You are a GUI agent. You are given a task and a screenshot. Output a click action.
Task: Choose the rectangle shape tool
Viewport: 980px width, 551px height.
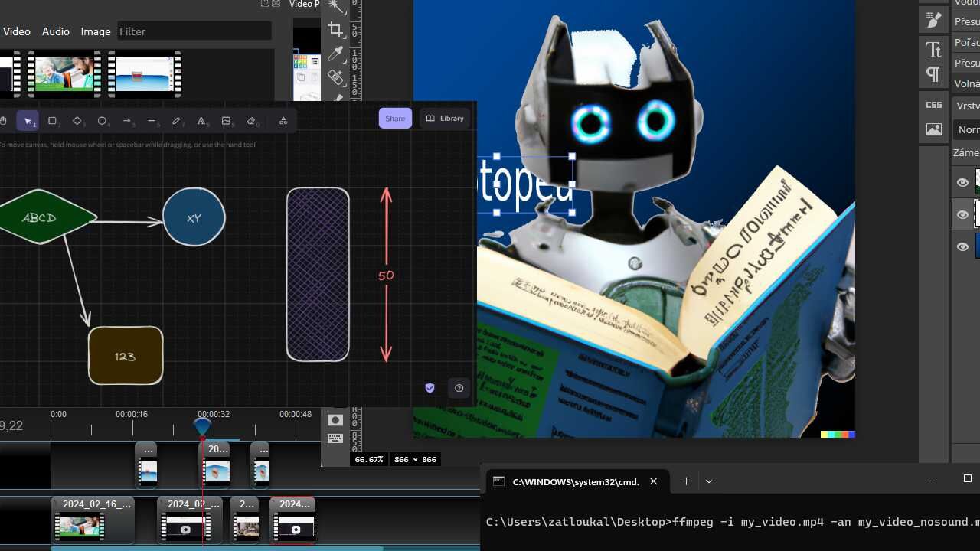click(52, 121)
